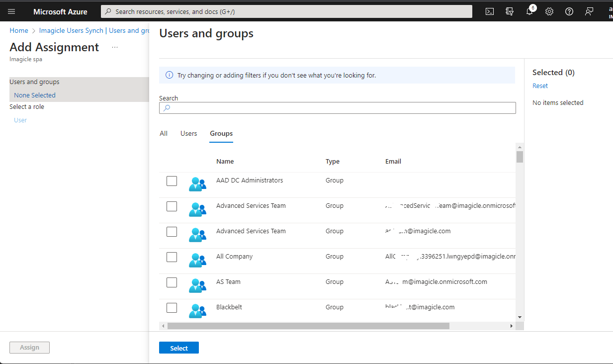Open the ellipsis menu beside Add Assignment
Image resolution: width=613 pixels, height=364 pixels.
pos(115,47)
